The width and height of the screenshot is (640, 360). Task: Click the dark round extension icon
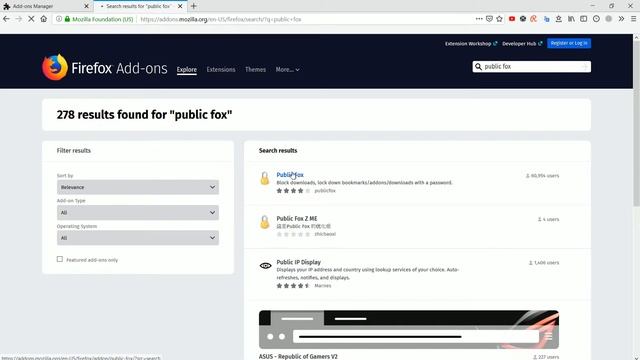pos(523,19)
